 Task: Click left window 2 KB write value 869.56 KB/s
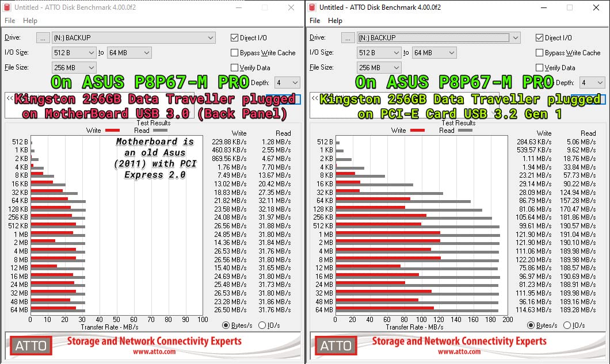pyautogui.click(x=229, y=159)
